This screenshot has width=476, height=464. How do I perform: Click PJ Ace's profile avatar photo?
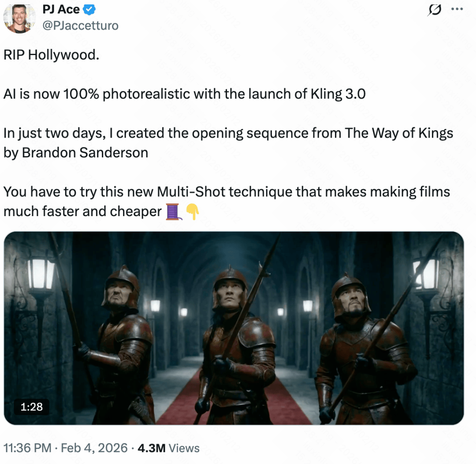pos(19,18)
